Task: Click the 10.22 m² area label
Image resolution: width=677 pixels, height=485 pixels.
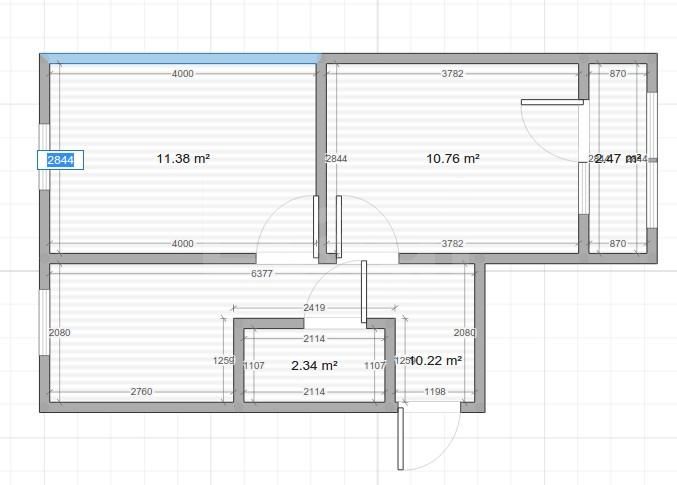Action: (x=435, y=360)
